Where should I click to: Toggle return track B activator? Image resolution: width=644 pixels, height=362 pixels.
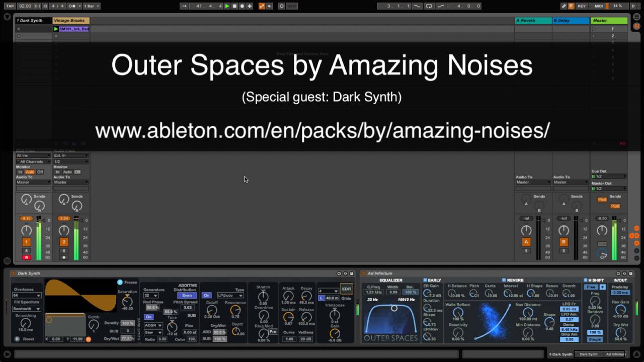[564, 242]
